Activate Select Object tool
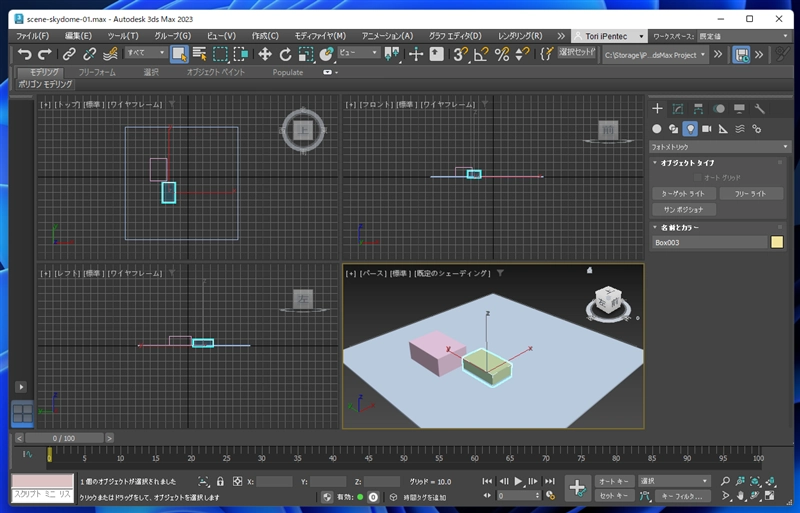The image size is (800, 513). click(179, 54)
